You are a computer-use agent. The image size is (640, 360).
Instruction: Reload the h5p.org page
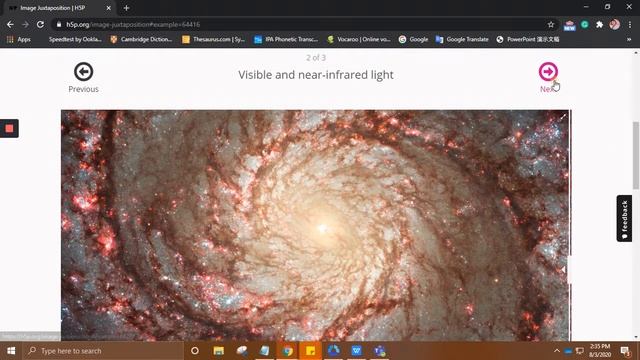(40, 24)
